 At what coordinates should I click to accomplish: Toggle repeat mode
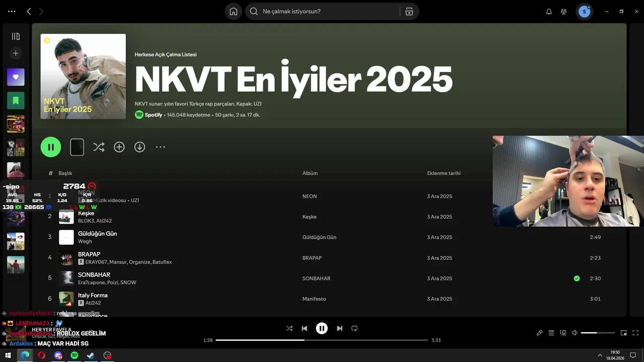(x=354, y=328)
